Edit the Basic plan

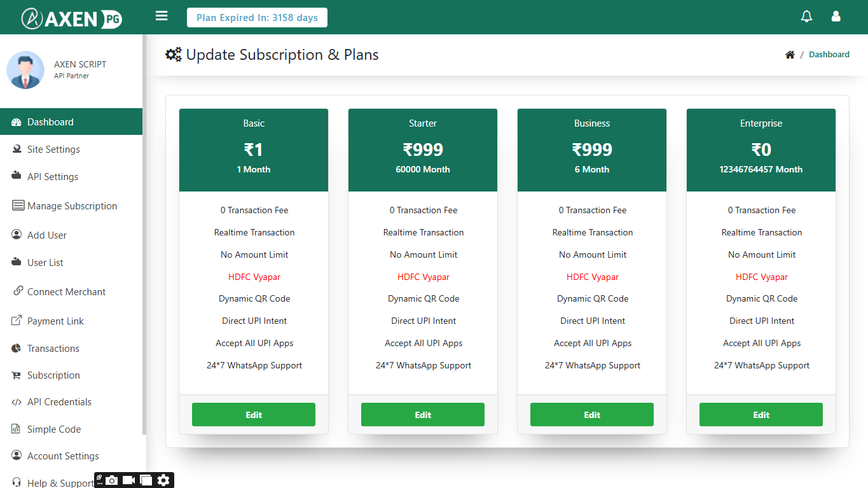tap(254, 414)
